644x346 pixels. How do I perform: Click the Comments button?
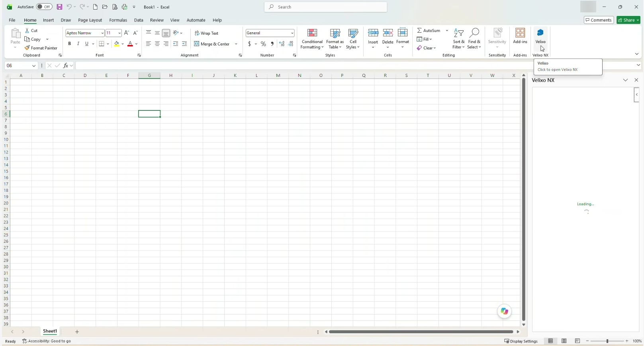coord(599,20)
